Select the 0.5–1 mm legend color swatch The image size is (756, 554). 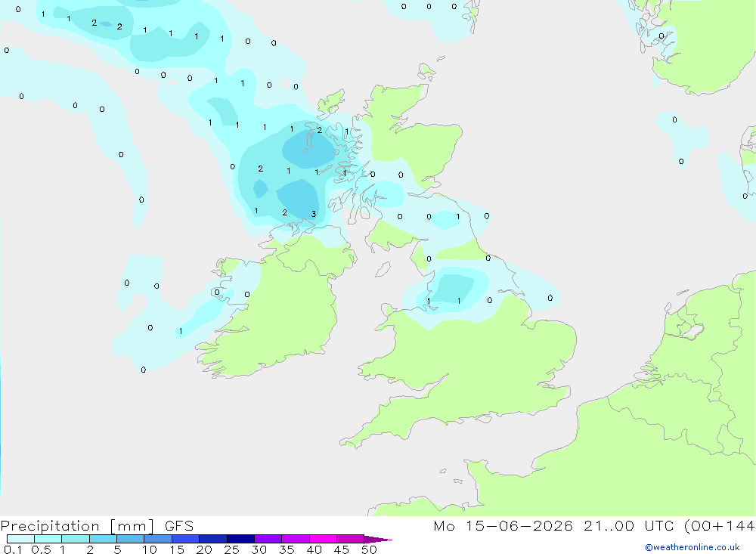48,539
